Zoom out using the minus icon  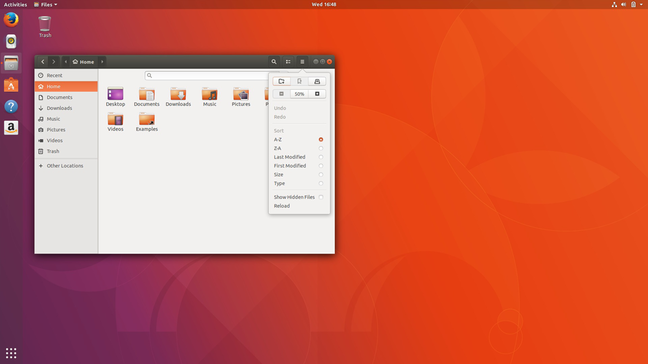(281, 94)
